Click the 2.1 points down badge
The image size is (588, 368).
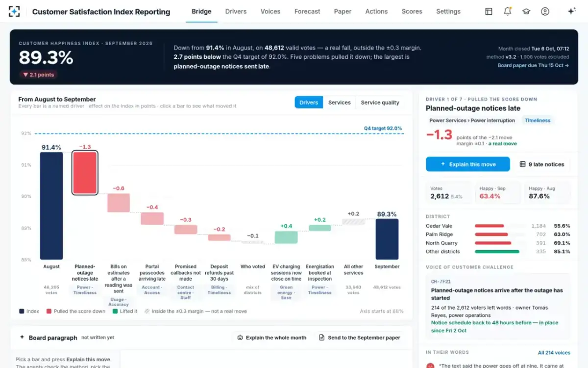click(39, 75)
